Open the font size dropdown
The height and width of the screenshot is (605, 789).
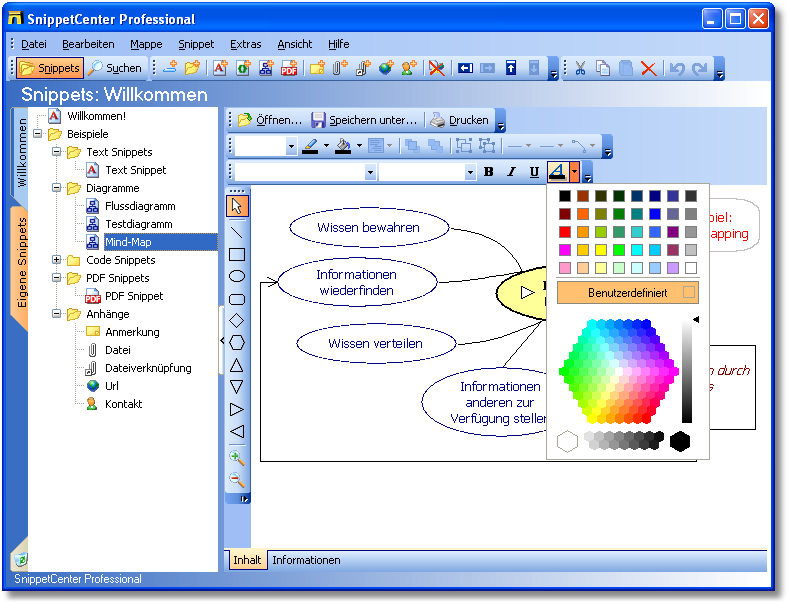coord(470,172)
